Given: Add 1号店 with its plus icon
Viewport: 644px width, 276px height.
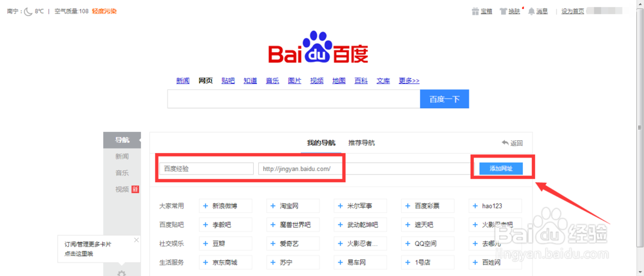Looking at the screenshot, I should click(x=408, y=262).
